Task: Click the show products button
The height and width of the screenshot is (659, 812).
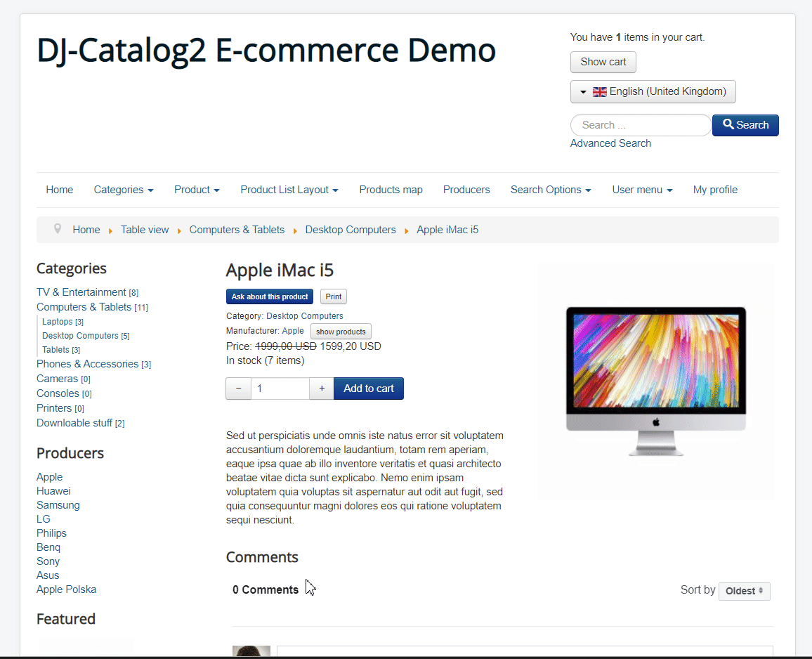Action: pyautogui.click(x=341, y=332)
